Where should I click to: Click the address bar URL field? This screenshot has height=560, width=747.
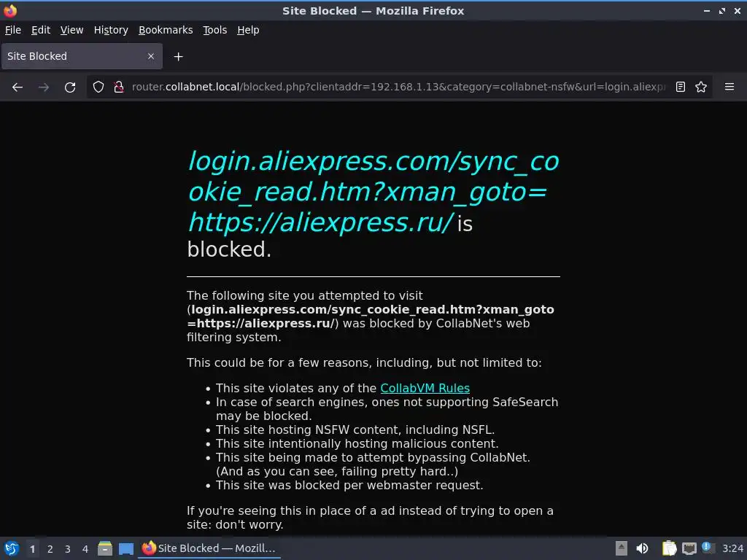[398, 87]
